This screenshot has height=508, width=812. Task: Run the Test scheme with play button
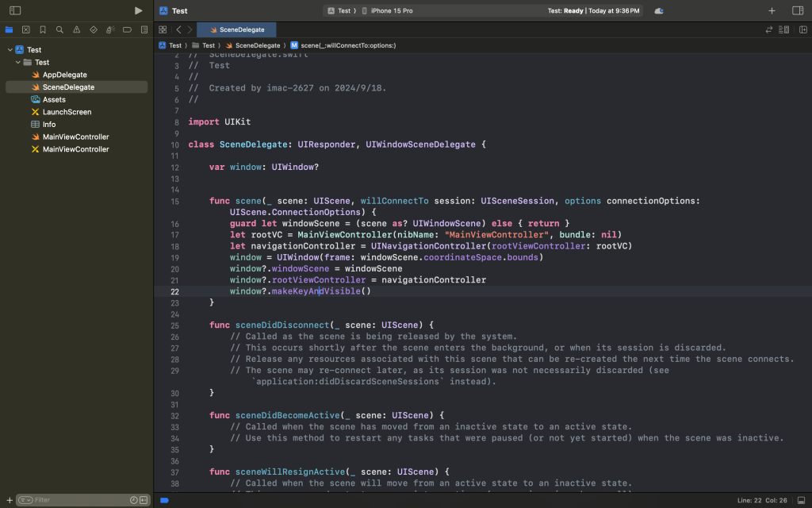coord(138,10)
